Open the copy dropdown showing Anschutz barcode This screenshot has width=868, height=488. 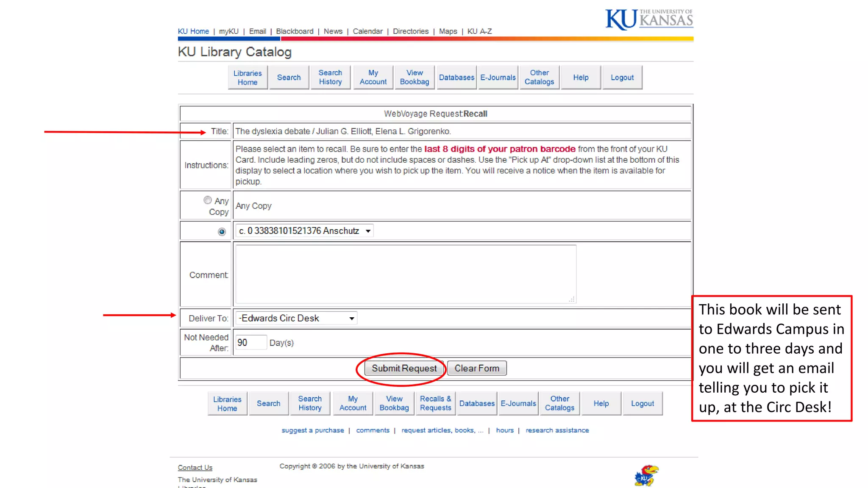304,231
